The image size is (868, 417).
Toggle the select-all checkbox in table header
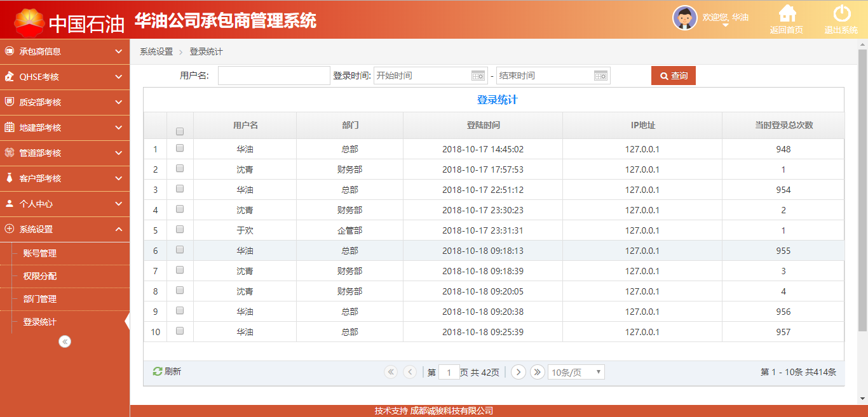click(180, 131)
